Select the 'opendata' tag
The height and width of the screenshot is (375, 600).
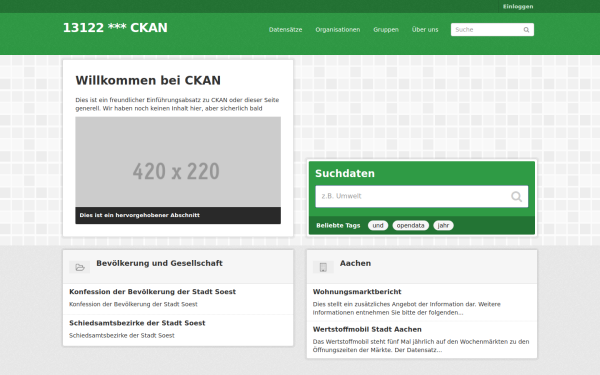(410, 225)
